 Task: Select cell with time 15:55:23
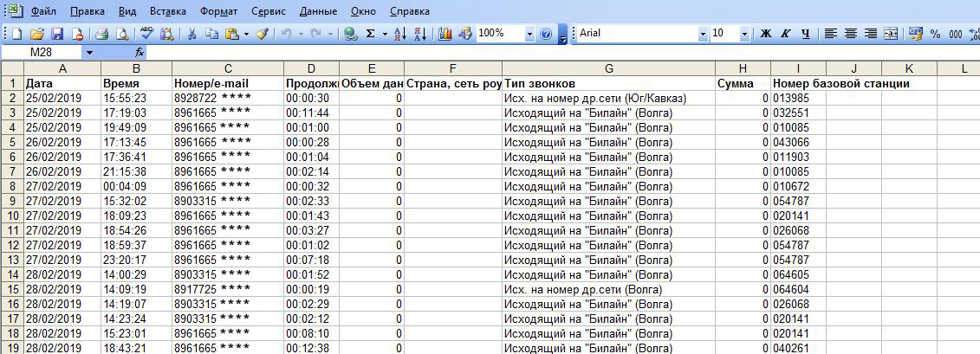[x=136, y=98]
